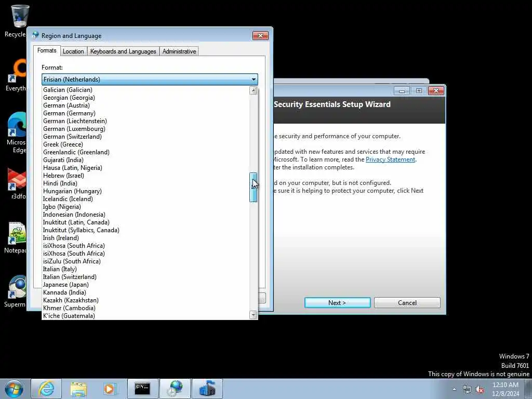The width and height of the screenshot is (532, 399).
Task: Select Hausa (Latin, Nigeria) format
Action: [x=145, y=168]
